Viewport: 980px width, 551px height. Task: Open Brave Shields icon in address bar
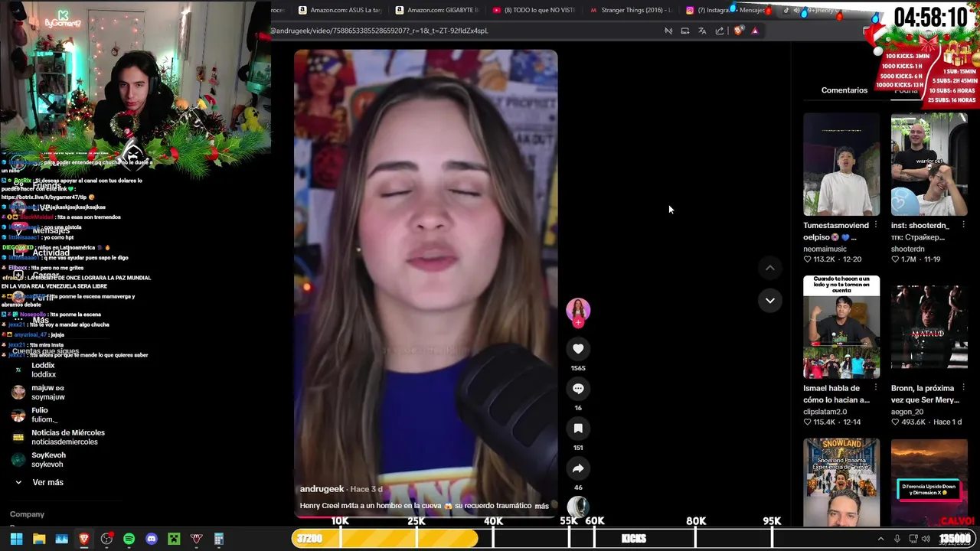738,31
